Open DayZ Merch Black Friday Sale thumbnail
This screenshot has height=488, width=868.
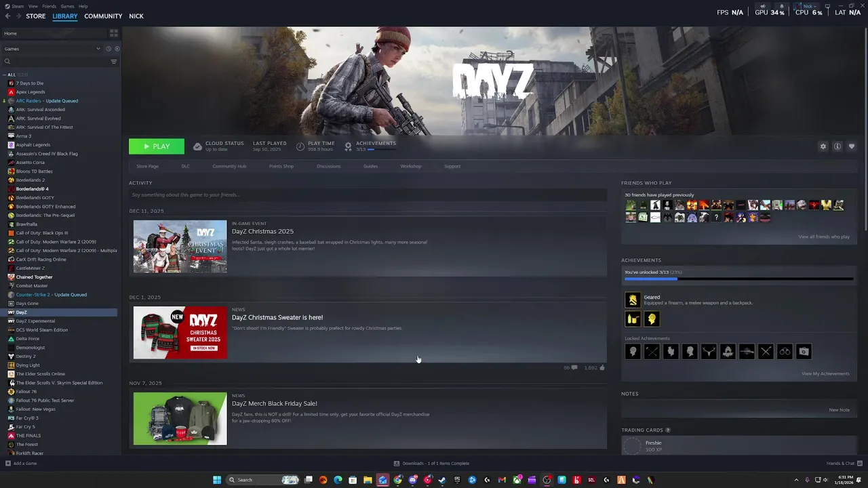(180, 418)
